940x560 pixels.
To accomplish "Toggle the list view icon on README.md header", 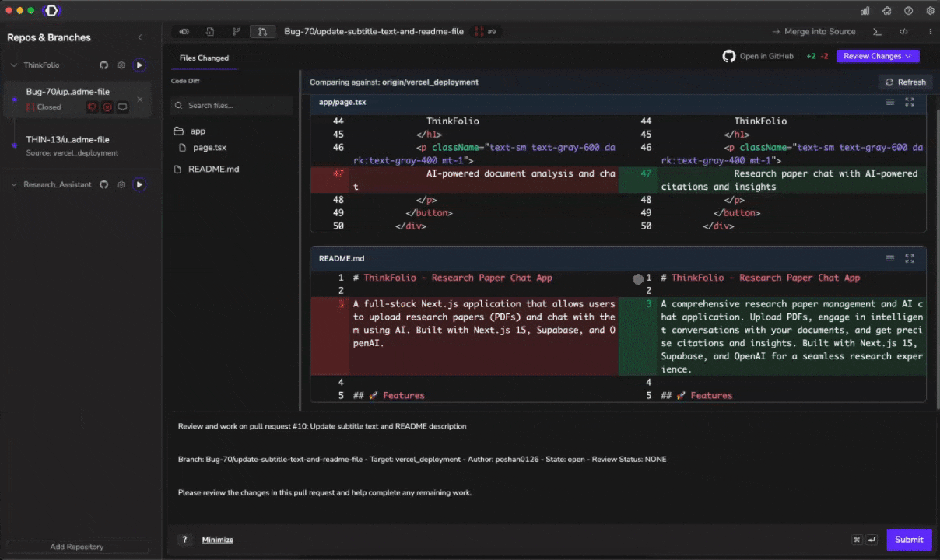I will [x=889, y=257].
